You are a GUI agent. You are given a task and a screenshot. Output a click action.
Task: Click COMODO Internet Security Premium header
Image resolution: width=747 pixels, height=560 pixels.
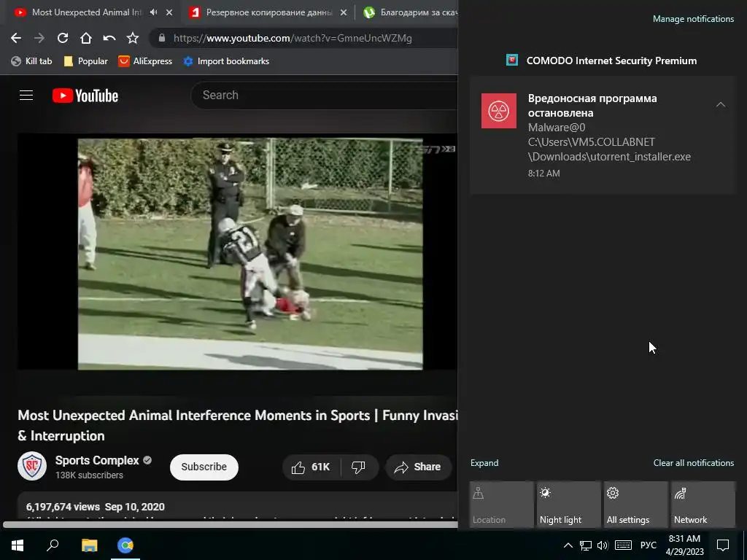601,61
